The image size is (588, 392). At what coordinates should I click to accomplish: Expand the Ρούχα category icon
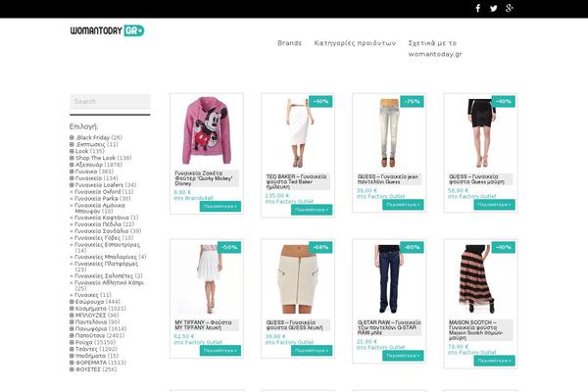72,342
